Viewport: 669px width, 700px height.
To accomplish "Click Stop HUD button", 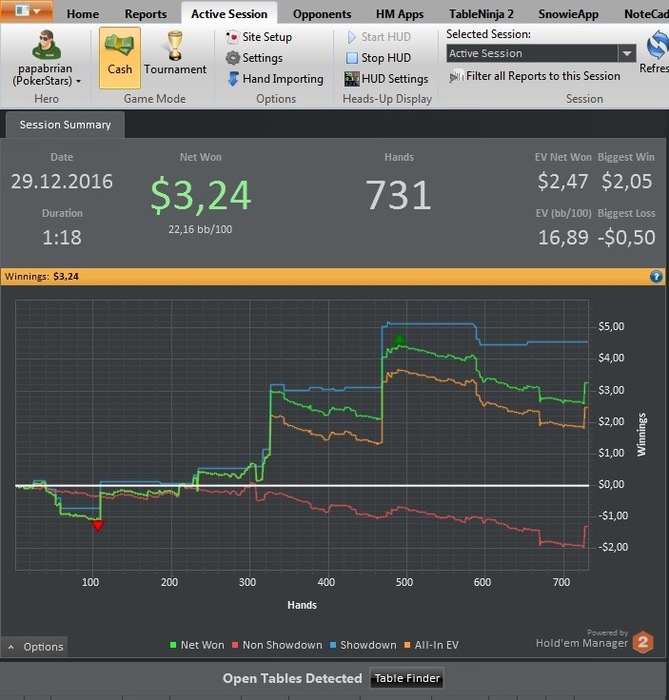I will [x=378, y=58].
